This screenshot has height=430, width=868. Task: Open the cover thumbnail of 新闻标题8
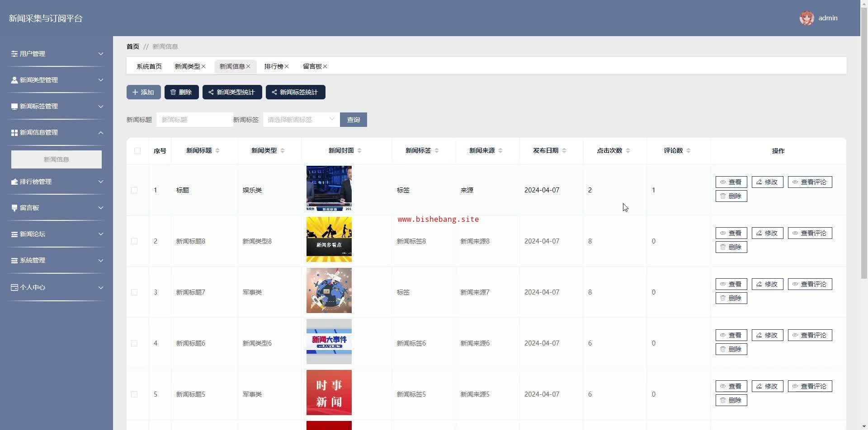coord(329,239)
